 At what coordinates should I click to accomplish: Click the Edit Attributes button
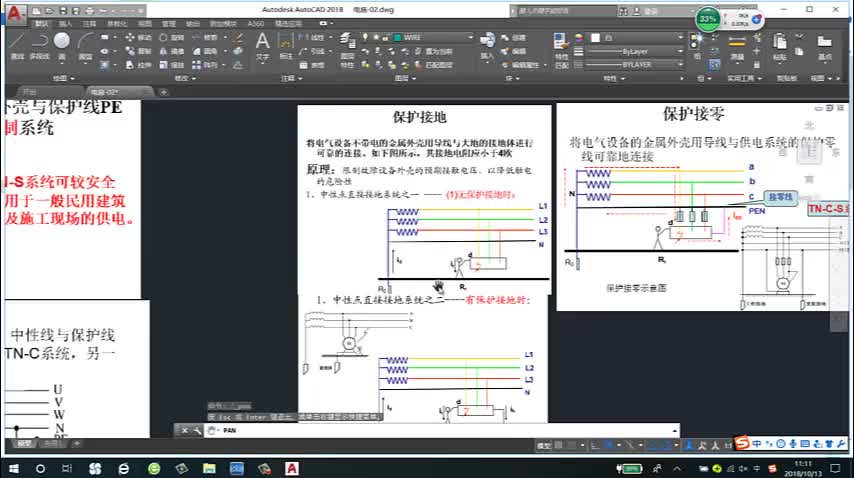521,65
